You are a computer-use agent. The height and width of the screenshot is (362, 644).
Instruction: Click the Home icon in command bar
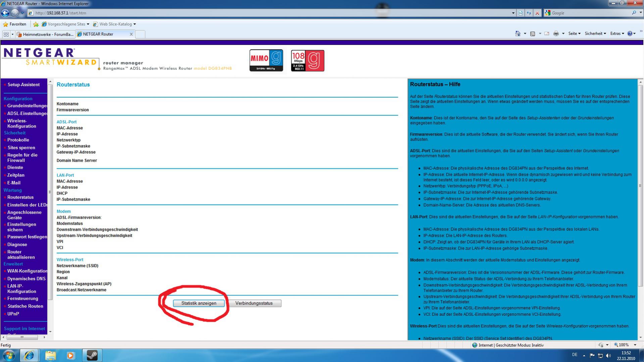pyautogui.click(x=518, y=34)
